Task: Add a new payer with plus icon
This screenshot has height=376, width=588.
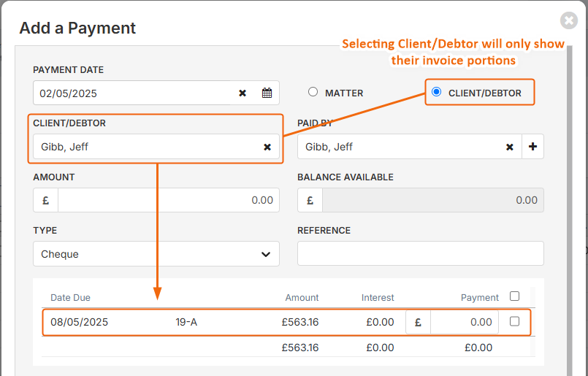Action: tap(533, 147)
